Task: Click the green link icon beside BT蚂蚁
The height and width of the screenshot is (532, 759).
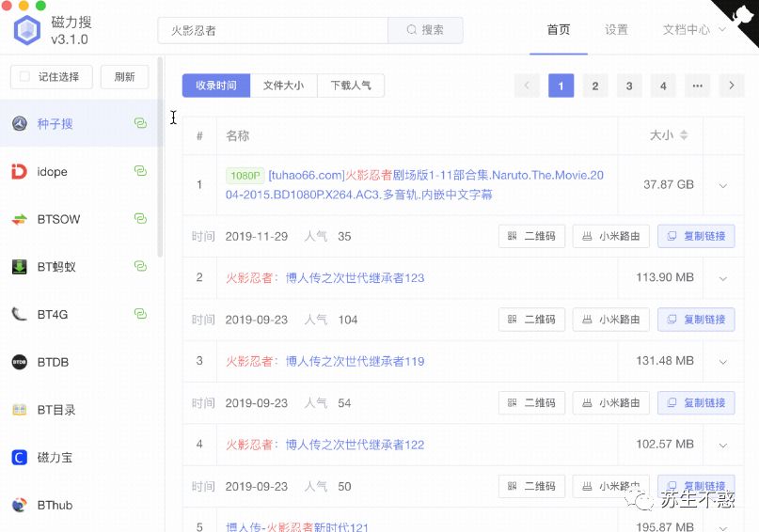Action: tap(140, 266)
